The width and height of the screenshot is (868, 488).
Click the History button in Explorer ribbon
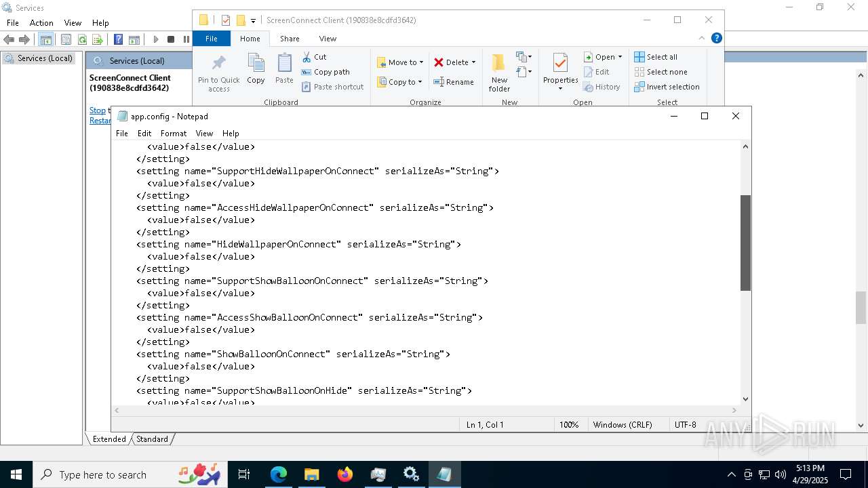coord(601,87)
